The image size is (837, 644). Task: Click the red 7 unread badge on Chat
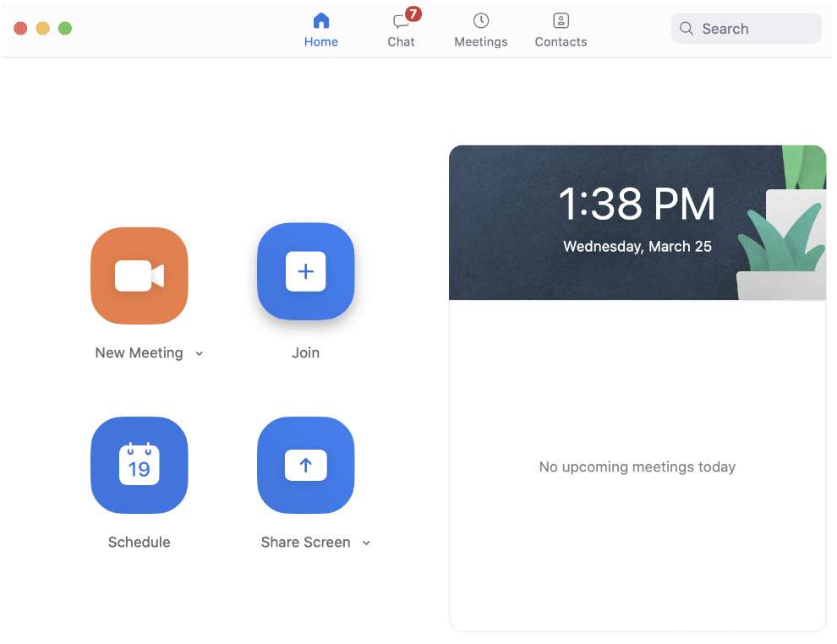413,14
